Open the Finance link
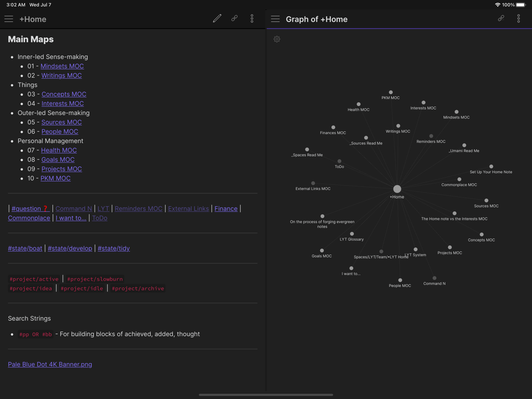 click(226, 209)
